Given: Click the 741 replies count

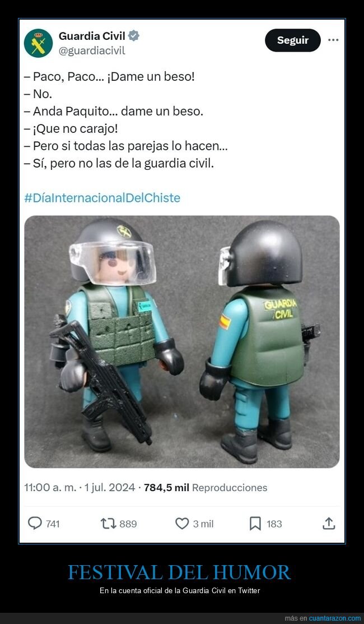Looking at the screenshot, I should pos(53,524).
